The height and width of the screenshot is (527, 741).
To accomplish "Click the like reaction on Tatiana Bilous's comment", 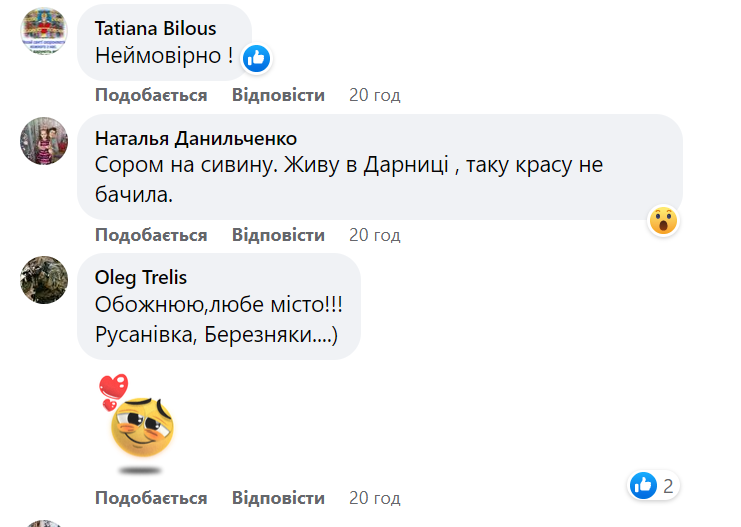I will pyautogui.click(x=257, y=58).
